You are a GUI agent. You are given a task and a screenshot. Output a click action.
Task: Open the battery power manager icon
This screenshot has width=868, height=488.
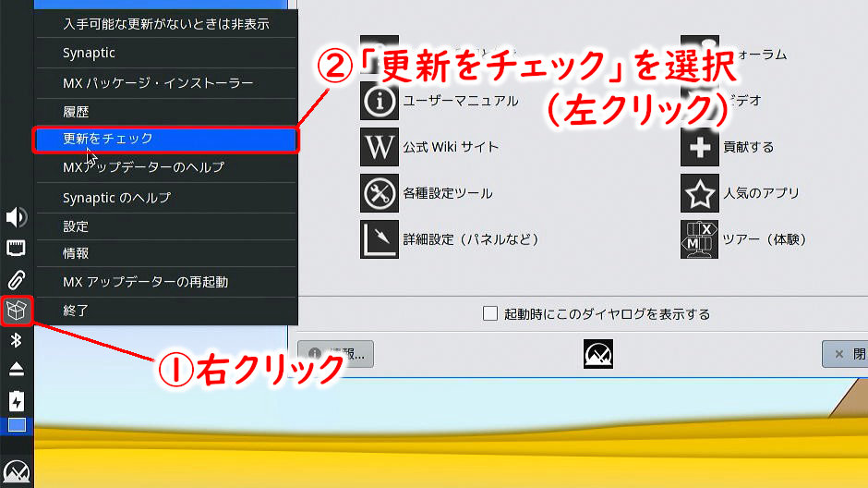(x=16, y=400)
